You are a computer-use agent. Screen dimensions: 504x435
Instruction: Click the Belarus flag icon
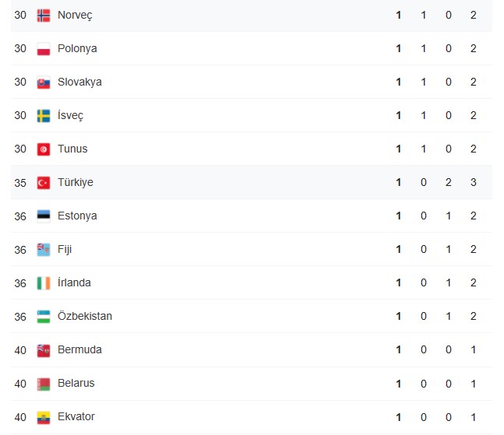click(44, 384)
